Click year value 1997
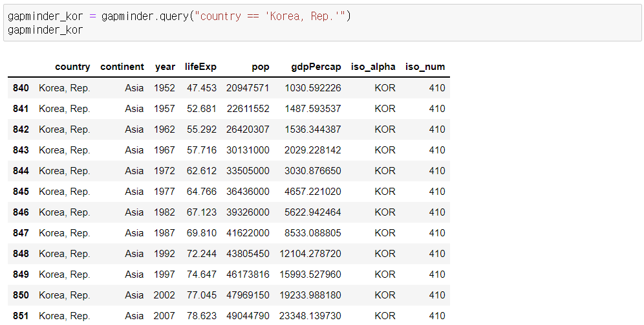 tap(165, 275)
